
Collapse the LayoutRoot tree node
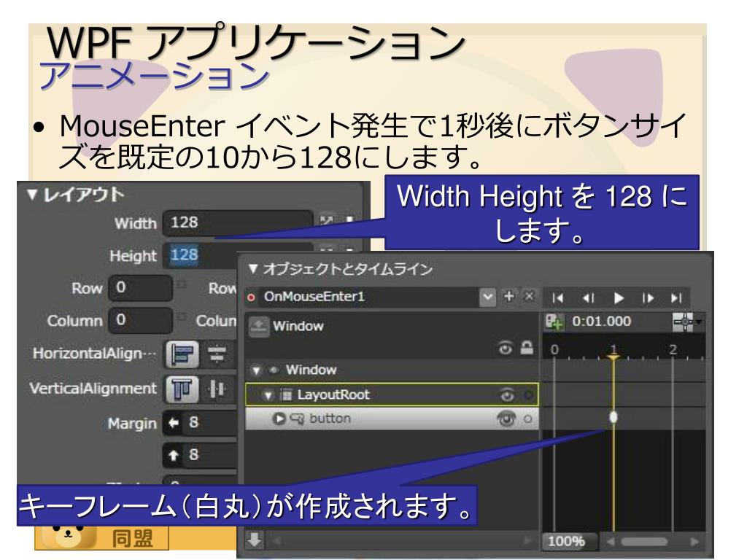pyautogui.click(x=268, y=394)
